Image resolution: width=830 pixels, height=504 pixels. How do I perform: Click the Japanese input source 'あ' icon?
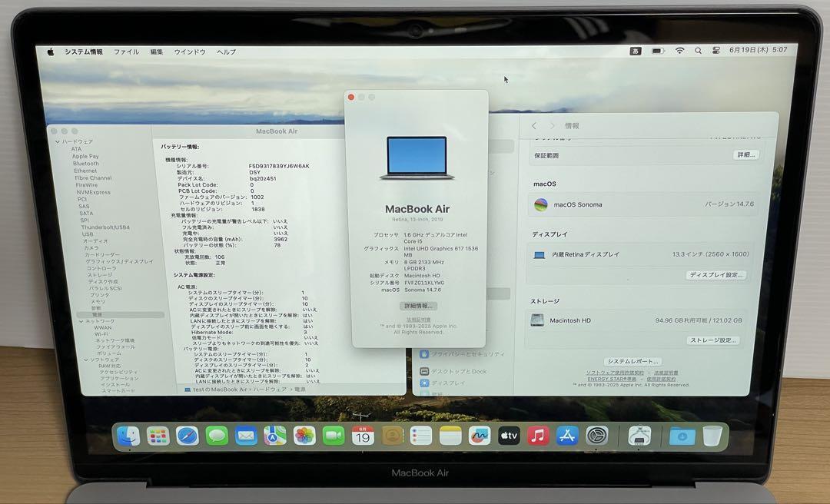(x=636, y=51)
